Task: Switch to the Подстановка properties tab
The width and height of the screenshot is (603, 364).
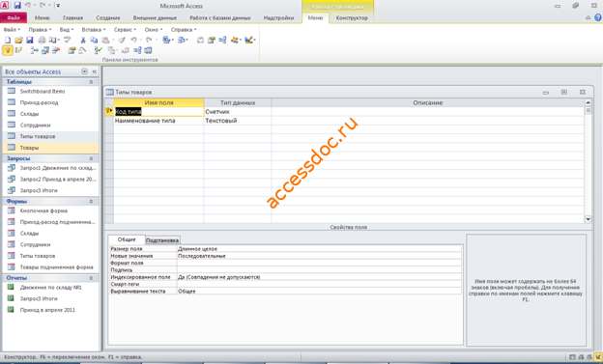Action: click(x=162, y=240)
